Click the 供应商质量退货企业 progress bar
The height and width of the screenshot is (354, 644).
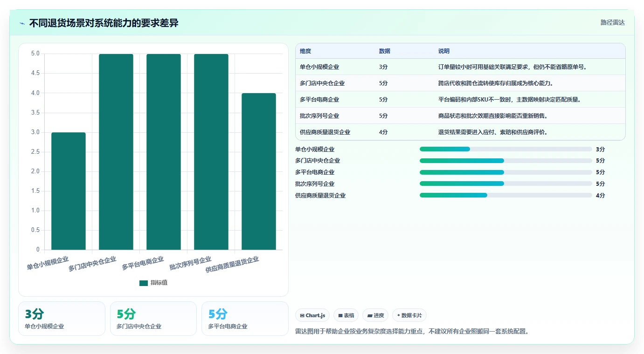pos(506,195)
